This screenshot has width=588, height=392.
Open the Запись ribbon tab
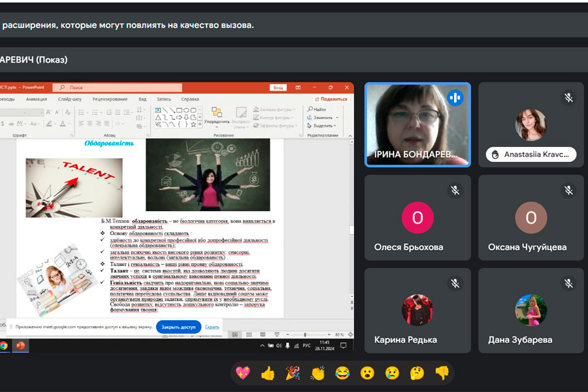[x=163, y=99]
